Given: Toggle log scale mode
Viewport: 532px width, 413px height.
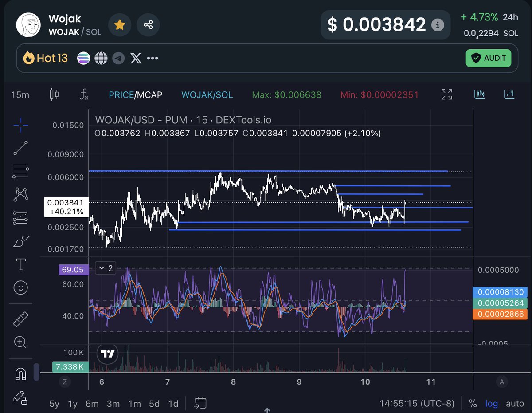Looking at the screenshot, I should 492,404.
